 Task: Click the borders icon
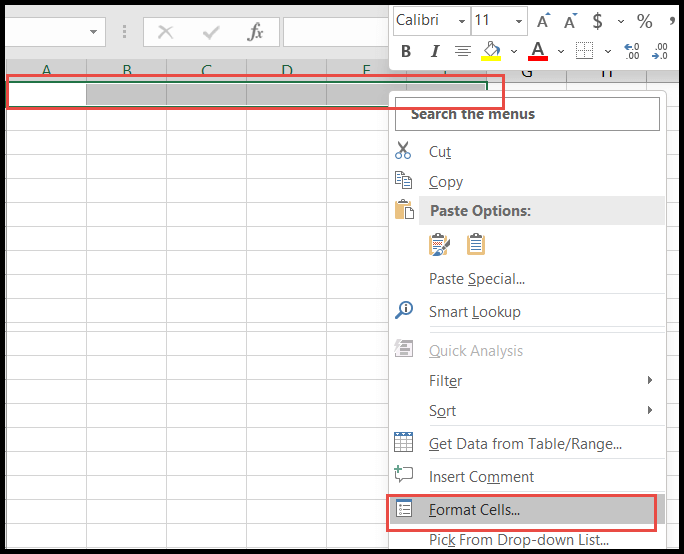click(584, 51)
